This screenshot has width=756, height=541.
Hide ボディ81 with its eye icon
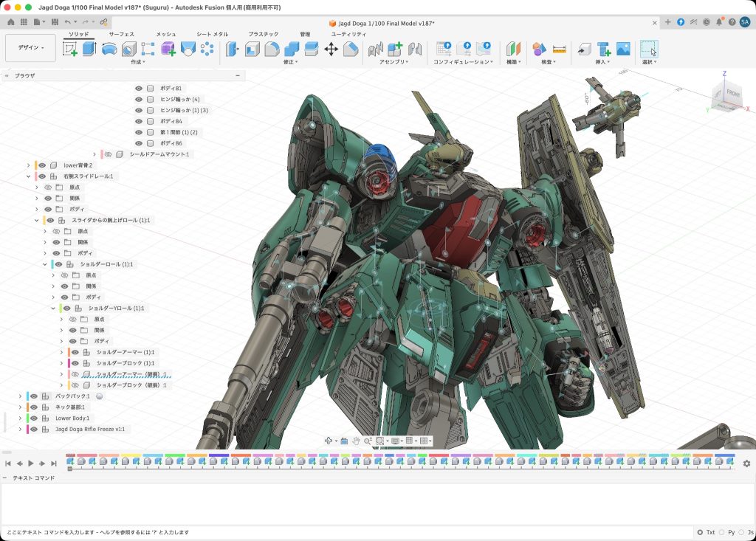click(x=139, y=89)
